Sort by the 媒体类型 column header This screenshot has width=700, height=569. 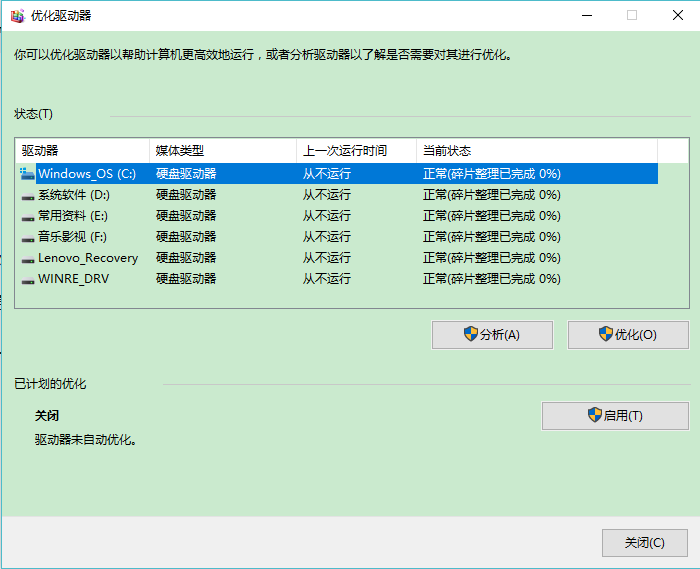point(223,151)
